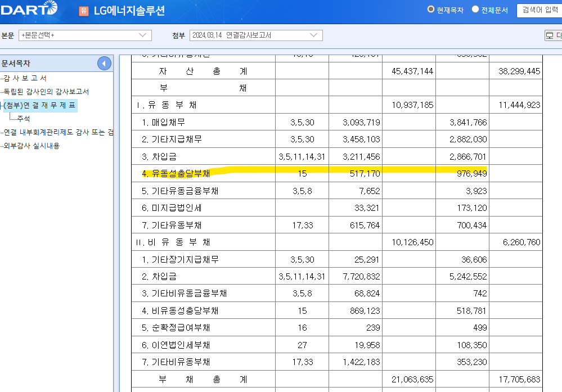Click 자산총계 value 45,437,144

(412, 71)
